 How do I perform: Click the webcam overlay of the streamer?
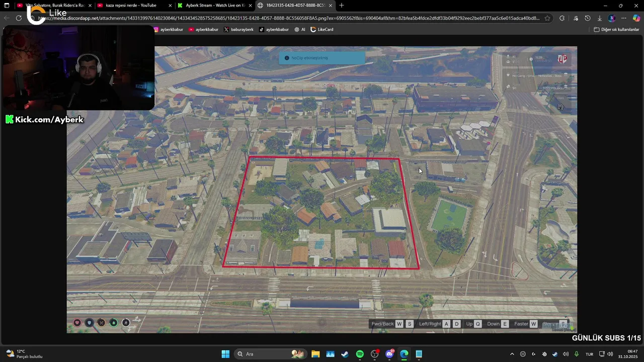(x=78, y=67)
